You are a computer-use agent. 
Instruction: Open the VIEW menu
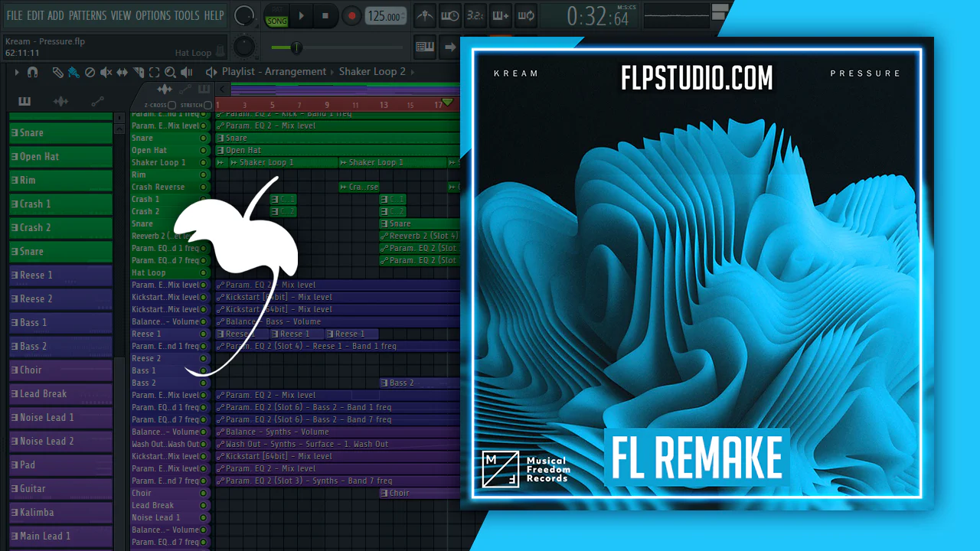pos(121,15)
